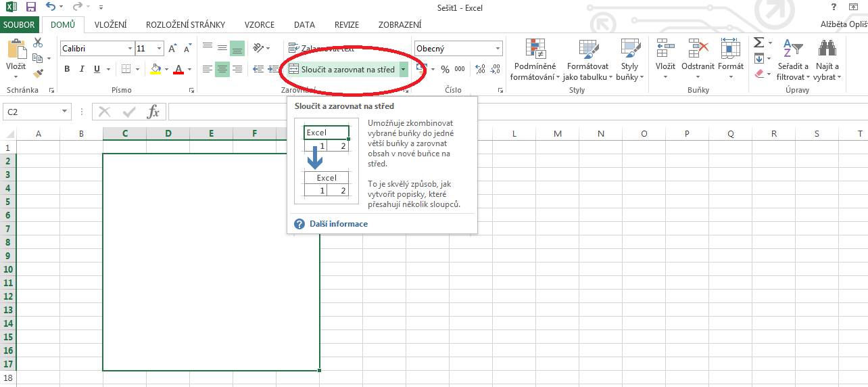The width and height of the screenshot is (868, 387).
Task: Open the Obecný number format dropdown
Action: [498, 49]
